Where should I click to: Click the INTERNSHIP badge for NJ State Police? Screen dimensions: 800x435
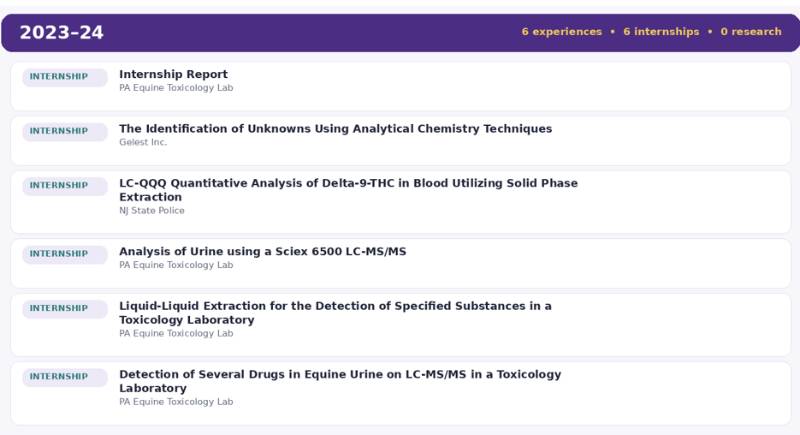click(x=65, y=186)
